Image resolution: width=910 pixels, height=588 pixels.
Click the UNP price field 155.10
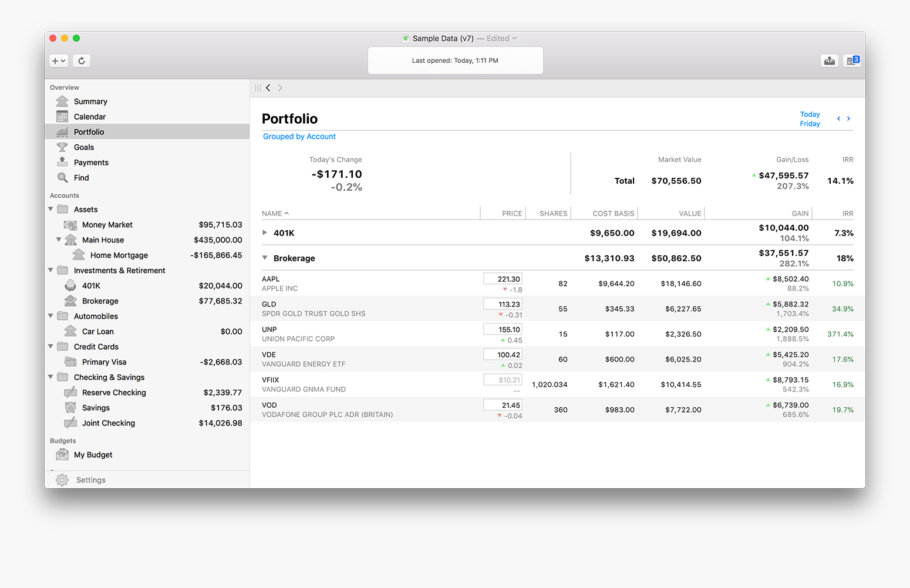click(503, 330)
